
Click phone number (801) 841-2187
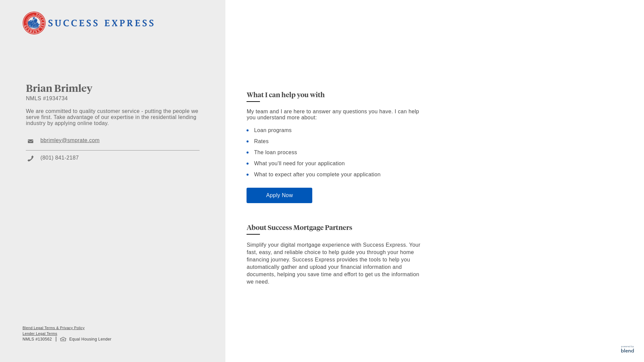point(59,158)
